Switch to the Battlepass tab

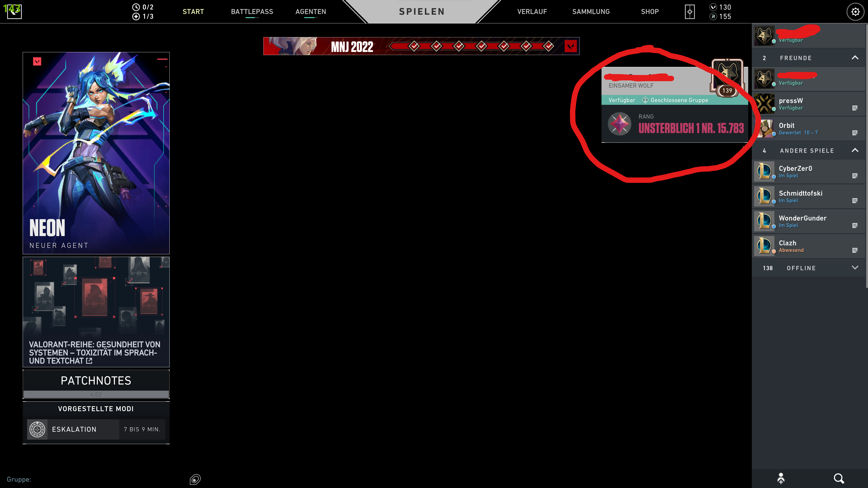tap(252, 12)
